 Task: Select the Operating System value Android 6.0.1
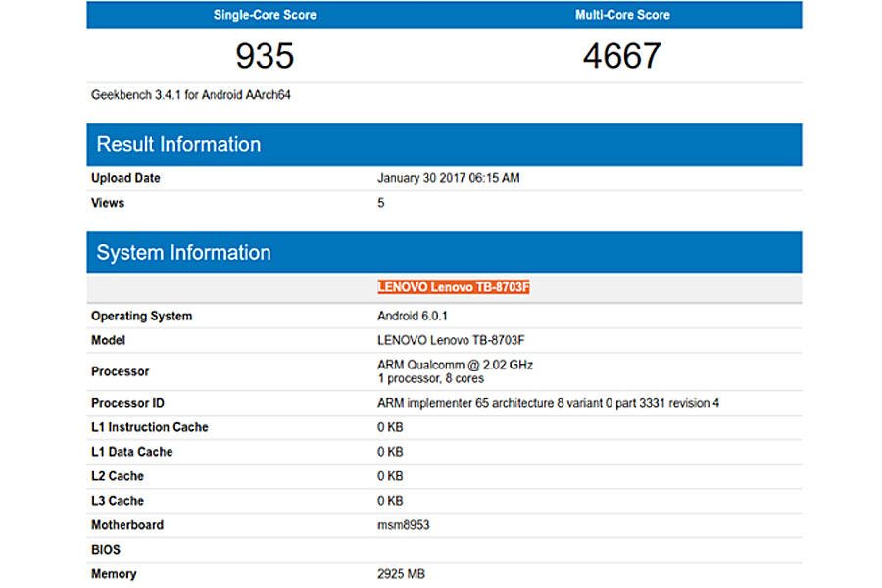(x=413, y=316)
